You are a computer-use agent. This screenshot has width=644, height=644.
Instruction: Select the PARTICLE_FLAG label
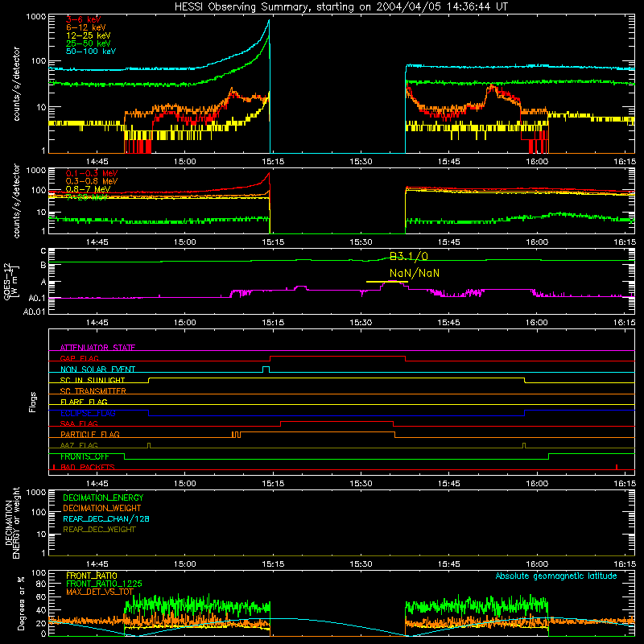click(90, 434)
